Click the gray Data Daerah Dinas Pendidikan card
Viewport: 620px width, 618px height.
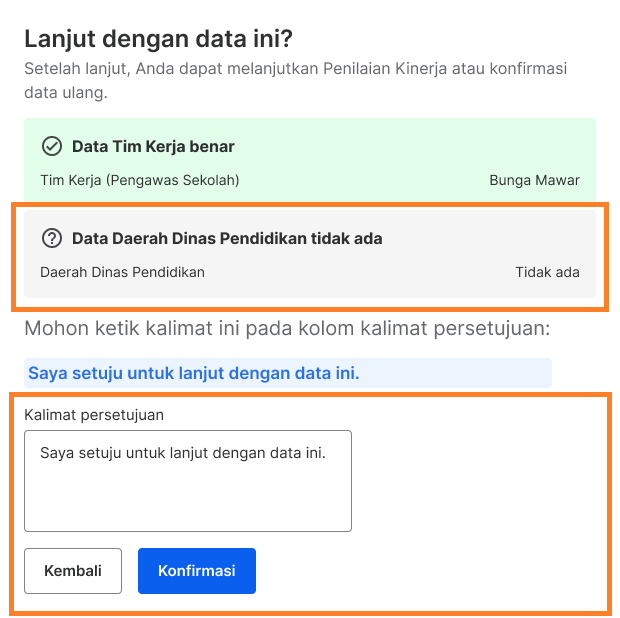point(310,254)
